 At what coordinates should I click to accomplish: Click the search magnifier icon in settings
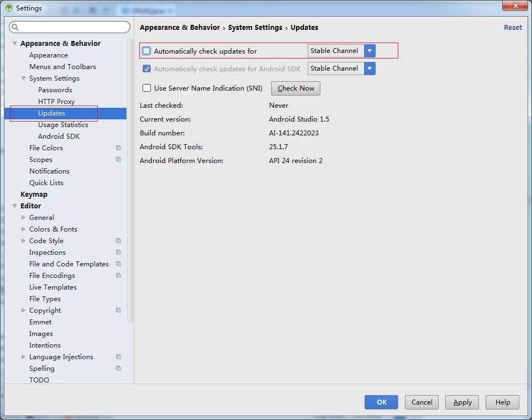(15, 27)
